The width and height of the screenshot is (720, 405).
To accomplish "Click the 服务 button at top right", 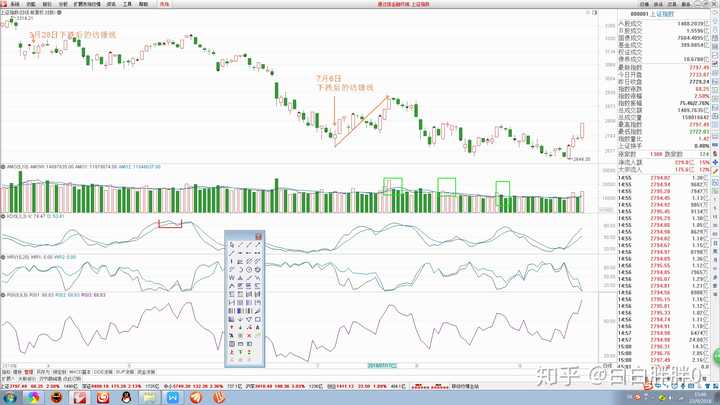I will [686, 4].
